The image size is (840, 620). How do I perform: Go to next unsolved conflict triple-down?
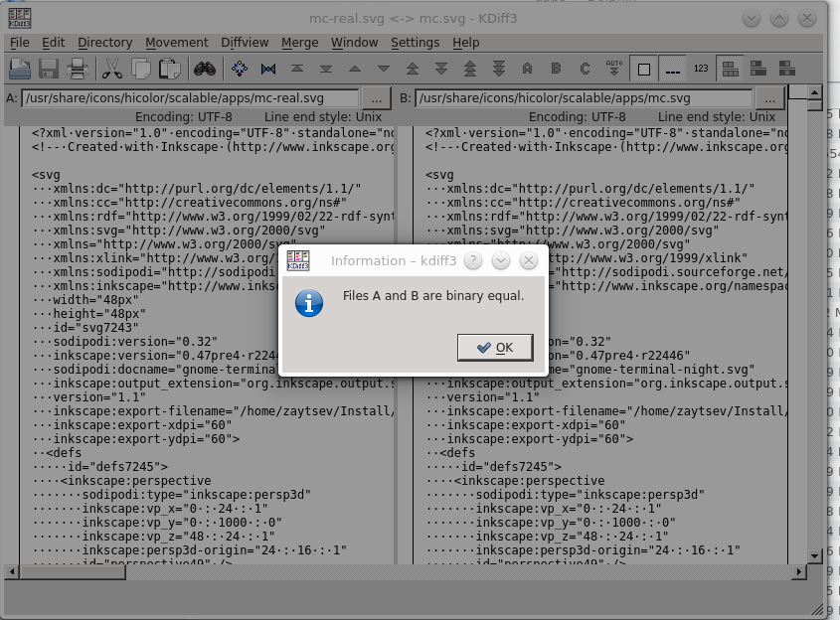click(499, 69)
